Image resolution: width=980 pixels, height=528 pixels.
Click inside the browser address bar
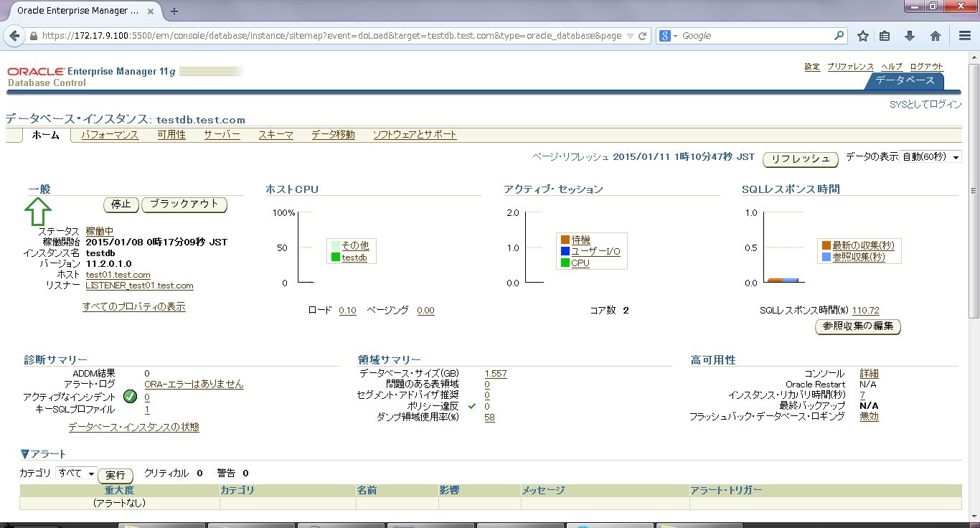coord(323,34)
